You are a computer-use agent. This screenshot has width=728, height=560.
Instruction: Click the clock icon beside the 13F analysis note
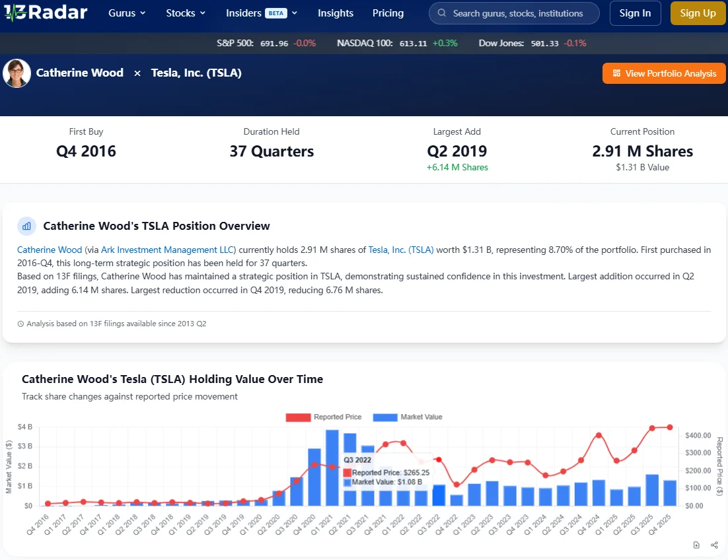pos(20,324)
